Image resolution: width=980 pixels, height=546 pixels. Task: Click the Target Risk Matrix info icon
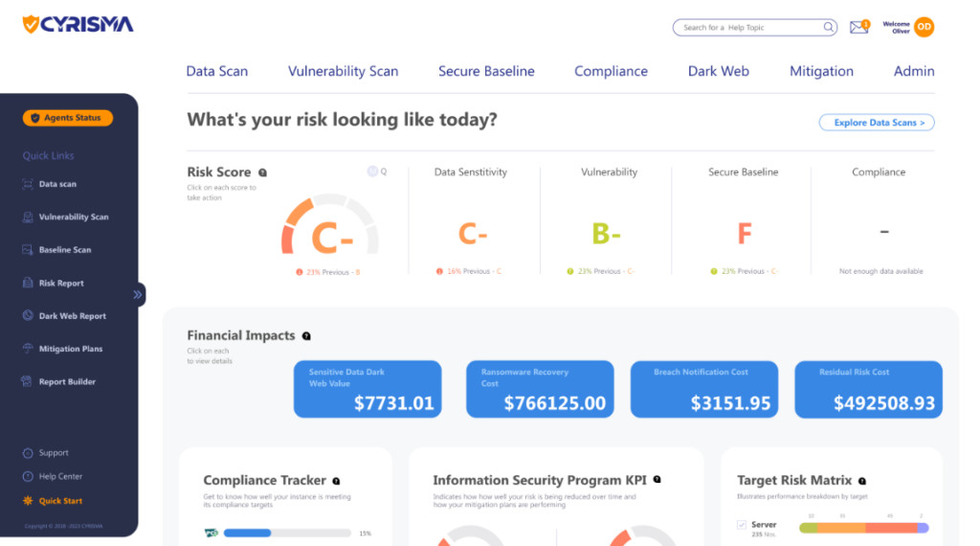click(862, 481)
